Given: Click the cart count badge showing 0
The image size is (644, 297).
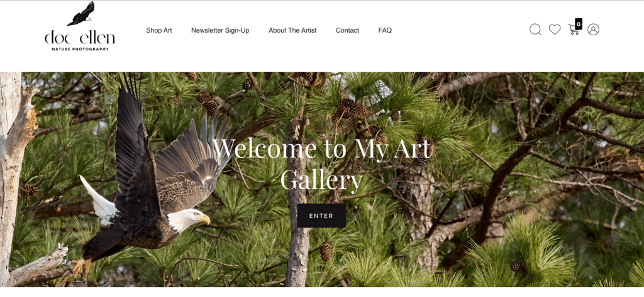Looking at the screenshot, I should 579,25.
